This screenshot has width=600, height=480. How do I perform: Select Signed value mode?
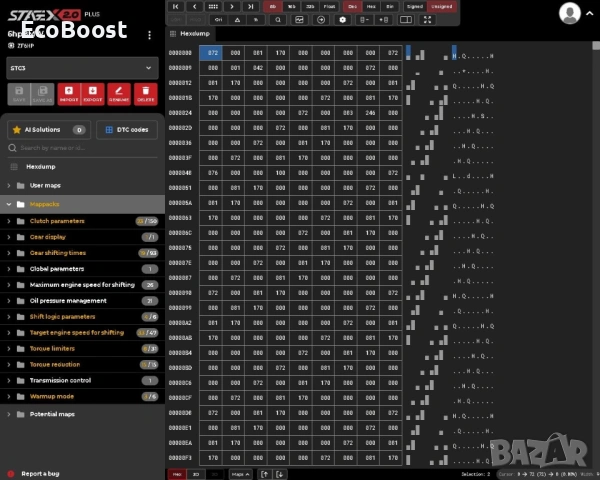(x=415, y=7)
